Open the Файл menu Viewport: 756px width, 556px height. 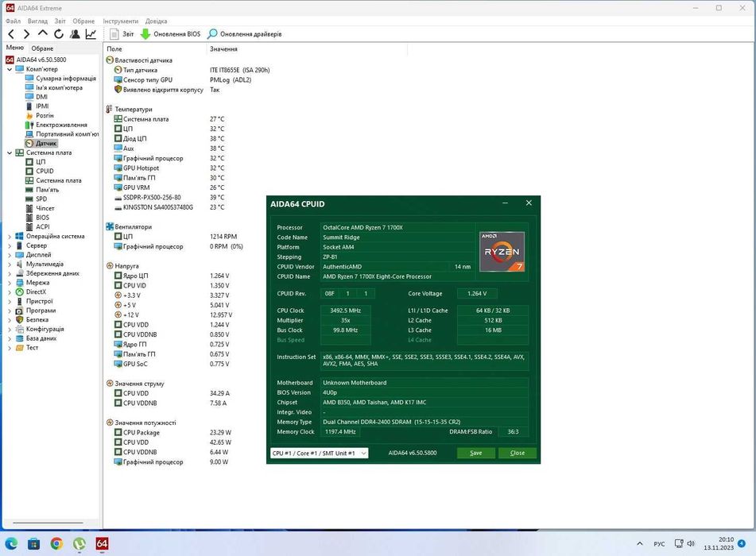pos(13,21)
